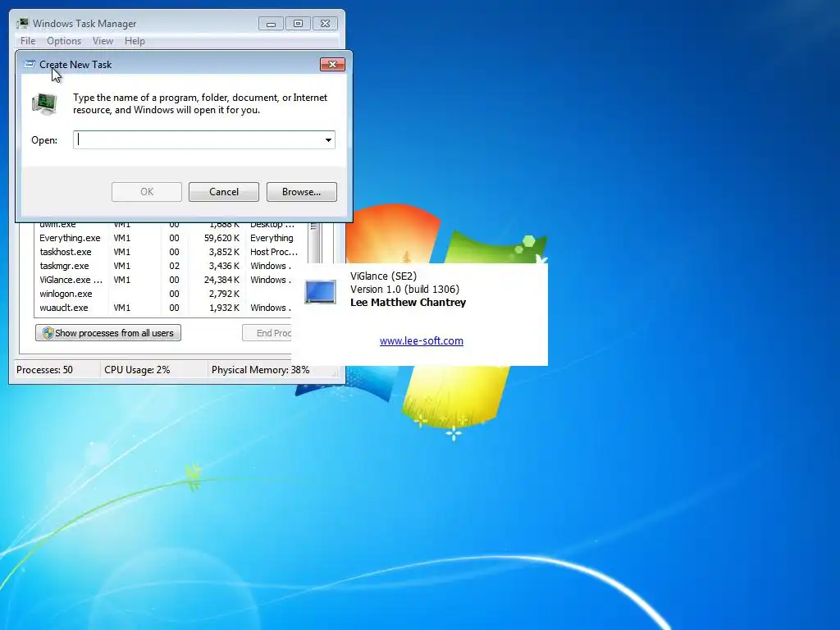
Task: Open the Help menu in Task Manager
Action: click(135, 41)
